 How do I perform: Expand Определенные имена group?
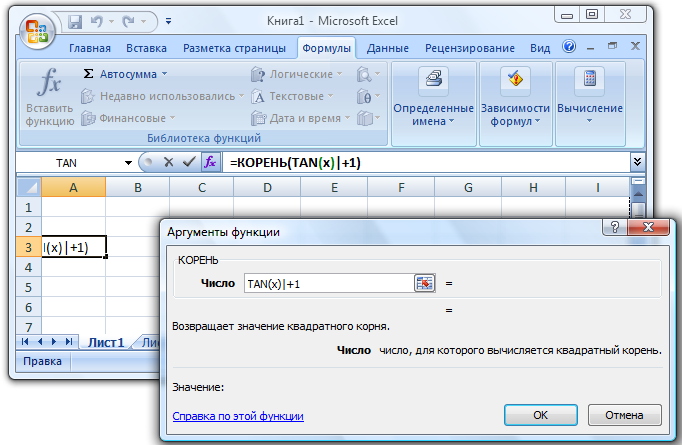click(434, 104)
